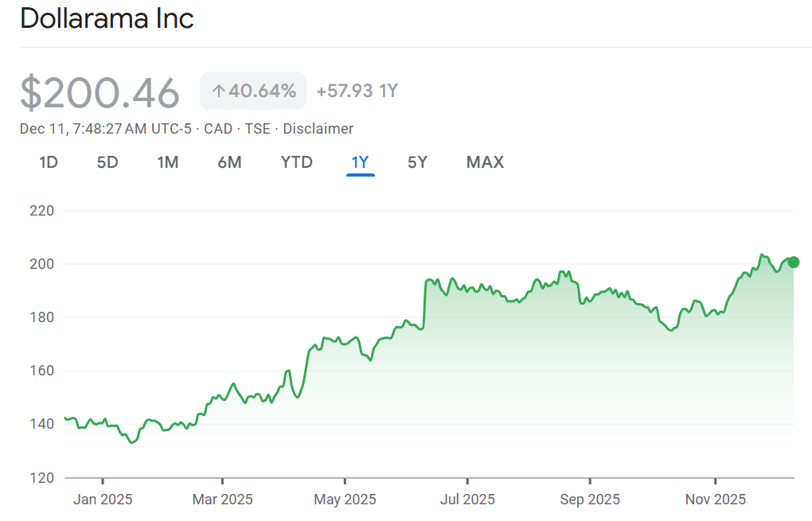Select the YTD range tab
Screen dimensions: 812x521
click(x=296, y=162)
